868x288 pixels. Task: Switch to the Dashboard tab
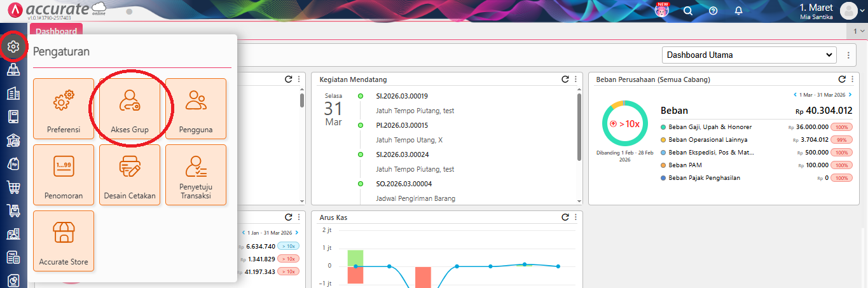(x=56, y=31)
